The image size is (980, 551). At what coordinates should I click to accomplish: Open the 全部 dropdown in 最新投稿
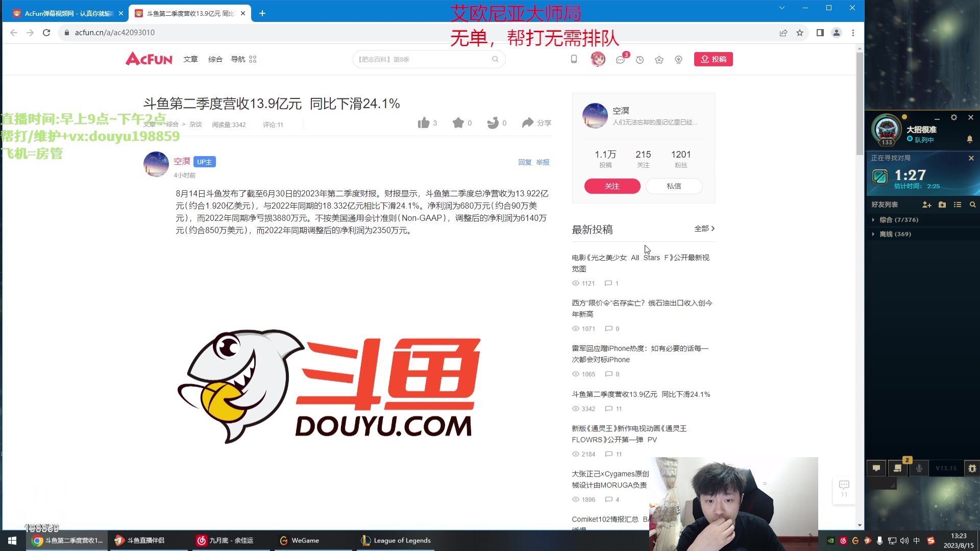point(705,229)
